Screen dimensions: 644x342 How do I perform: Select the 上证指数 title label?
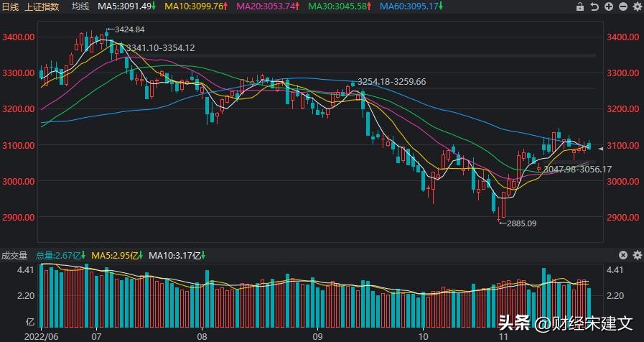point(45,6)
